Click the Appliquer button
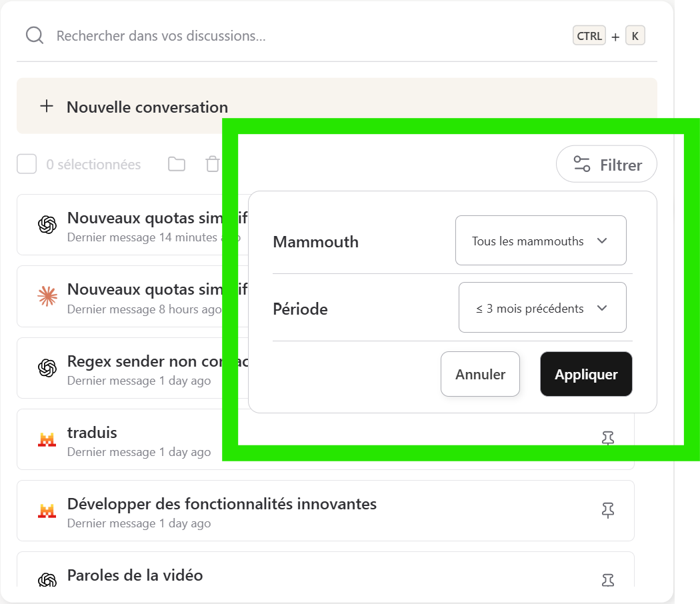 pos(586,374)
